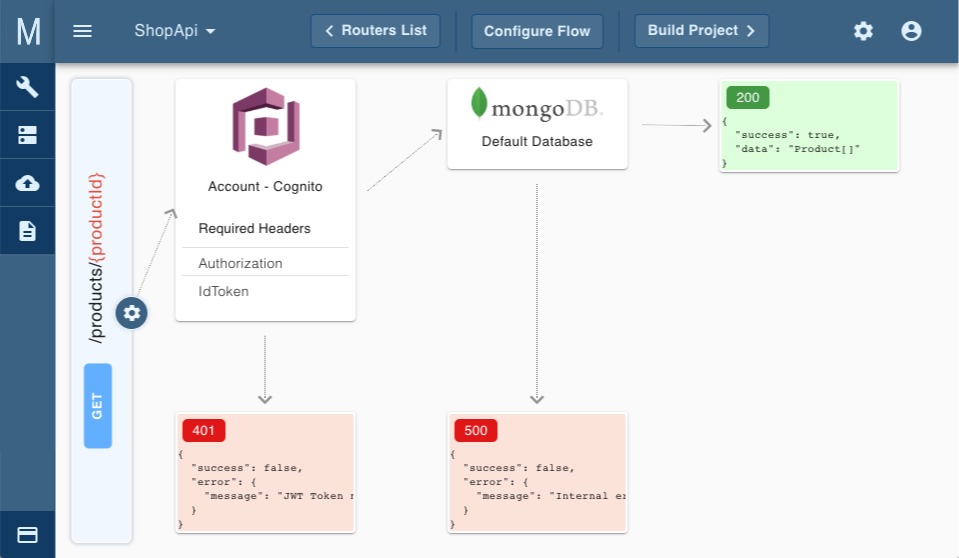
Task: Open the 401 JWT Token error response body
Action: point(265,488)
